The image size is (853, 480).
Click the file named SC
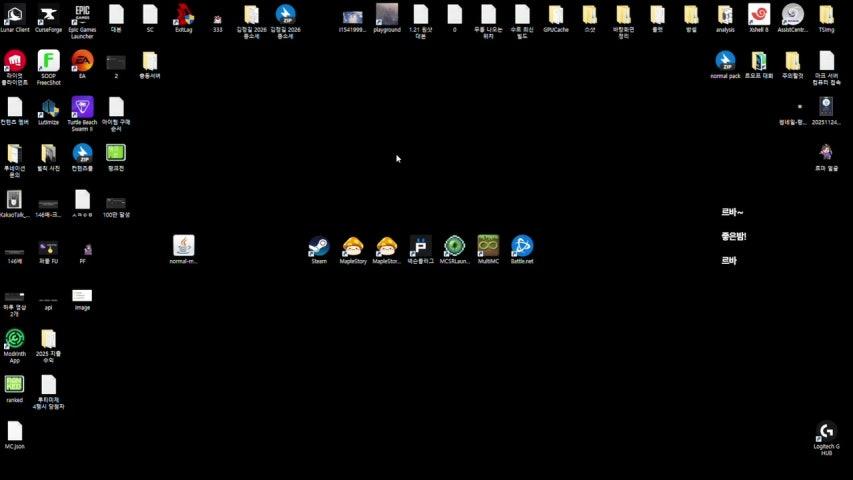150,15
